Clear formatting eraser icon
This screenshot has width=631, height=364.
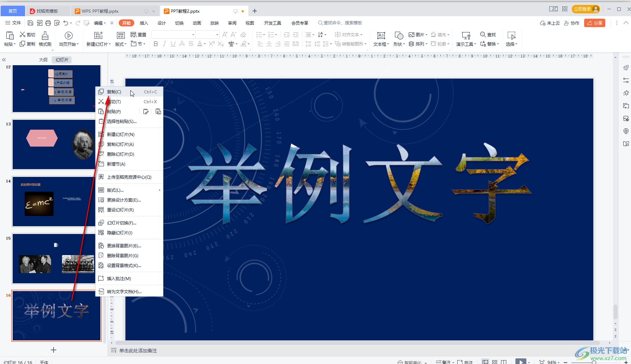point(243,35)
